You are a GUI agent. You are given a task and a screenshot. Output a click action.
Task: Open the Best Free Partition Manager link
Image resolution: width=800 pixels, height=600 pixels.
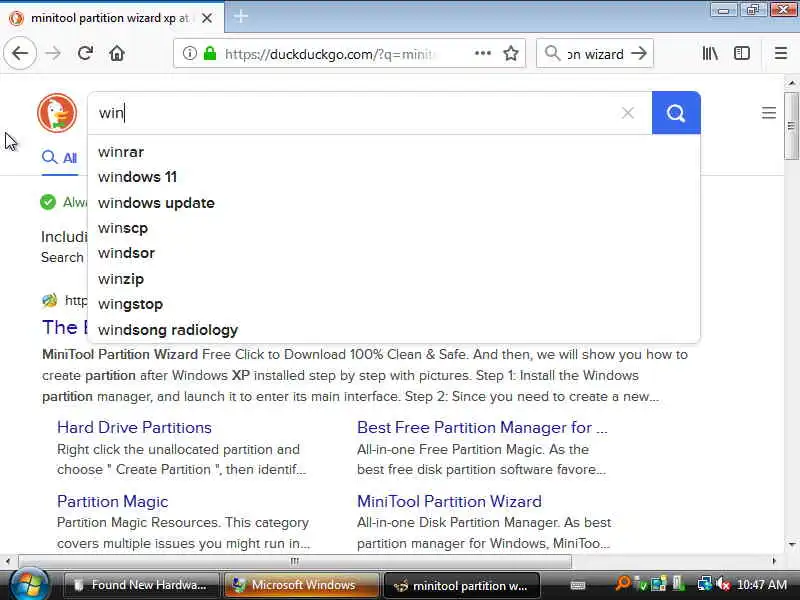tap(482, 428)
